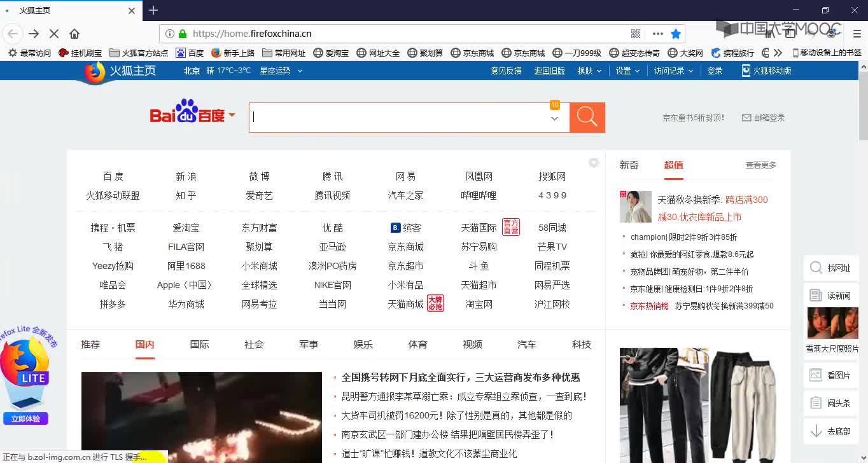Open the 最常访问 bookmarks folder

click(29, 53)
